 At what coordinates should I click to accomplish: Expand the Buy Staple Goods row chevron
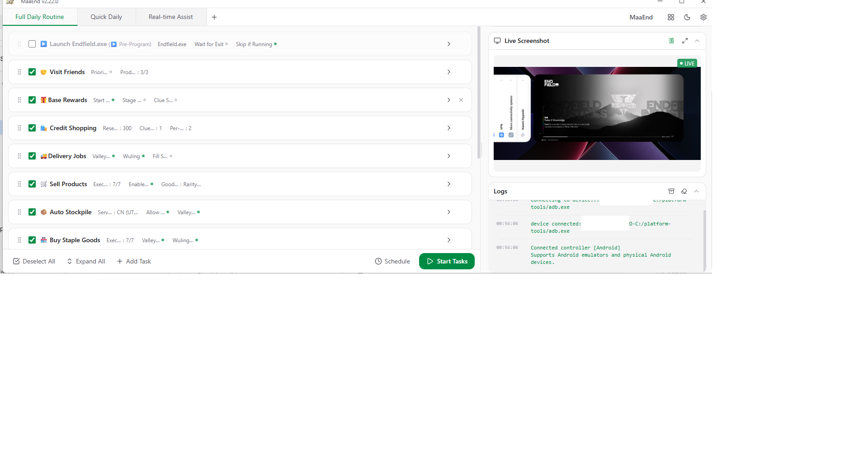(x=449, y=240)
